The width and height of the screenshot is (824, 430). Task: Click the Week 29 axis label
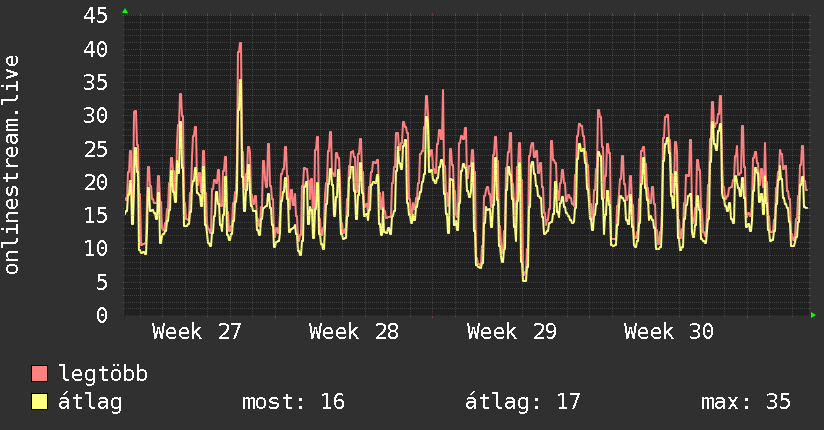(511, 332)
